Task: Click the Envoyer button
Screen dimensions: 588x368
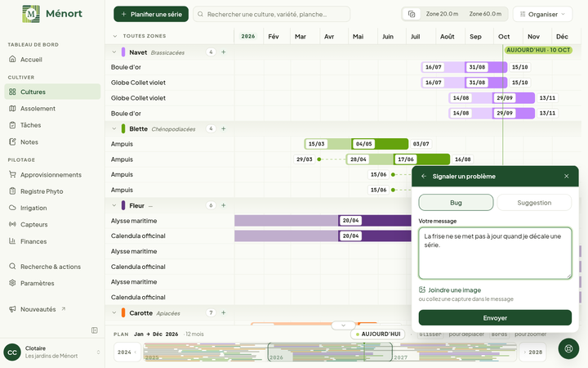Action: pos(495,317)
